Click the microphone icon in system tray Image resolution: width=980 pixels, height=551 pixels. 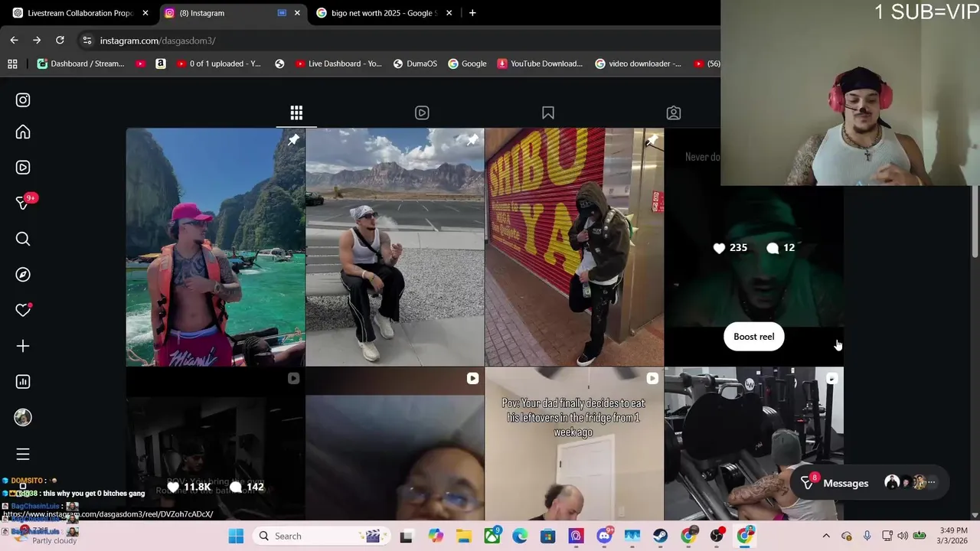867,536
